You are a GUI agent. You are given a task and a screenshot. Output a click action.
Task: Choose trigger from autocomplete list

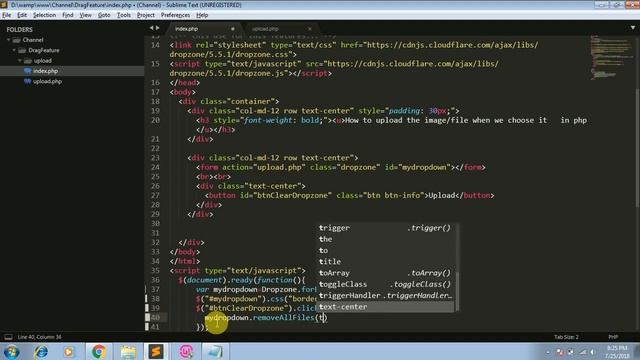(x=386, y=228)
